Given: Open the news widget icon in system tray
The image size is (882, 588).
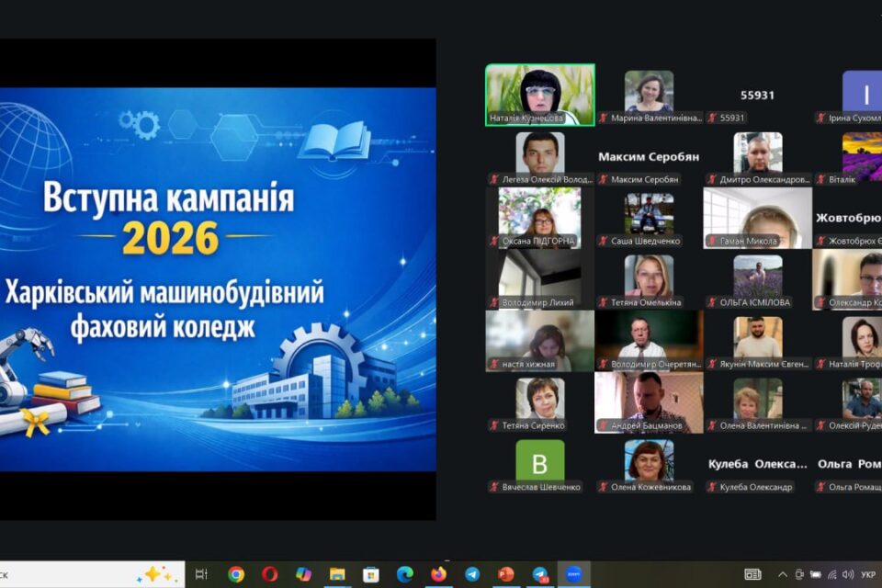Looking at the screenshot, I should tap(752, 574).
